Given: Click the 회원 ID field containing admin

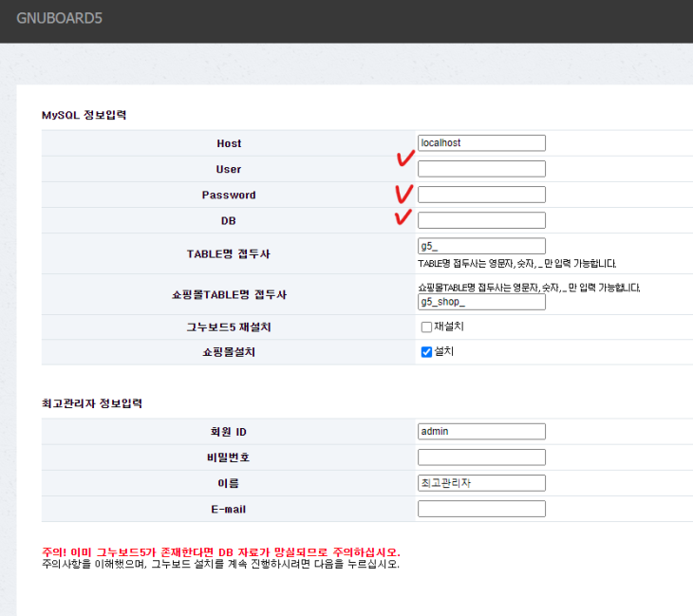Looking at the screenshot, I should click(x=481, y=431).
